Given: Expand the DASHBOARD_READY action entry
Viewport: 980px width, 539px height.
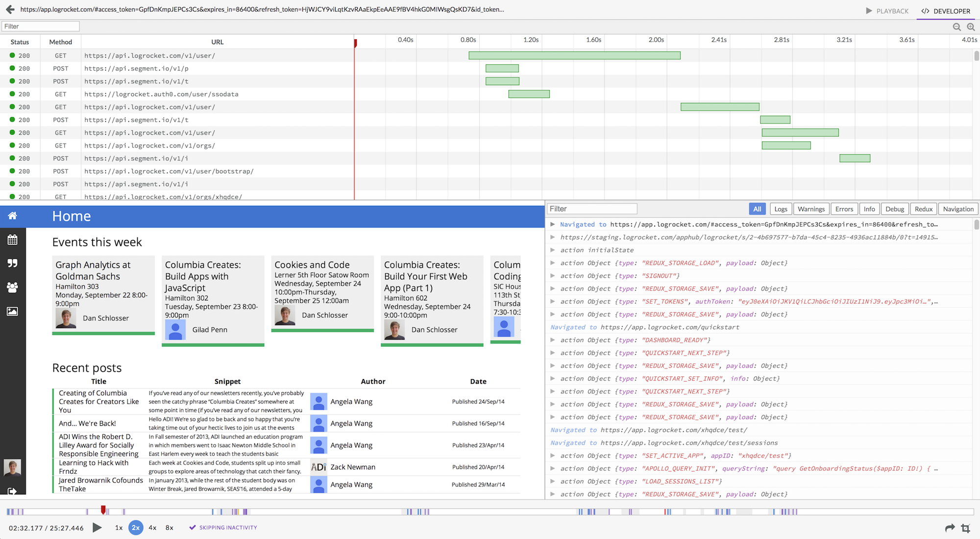Looking at the screenshot, I should tap(553, 340).
